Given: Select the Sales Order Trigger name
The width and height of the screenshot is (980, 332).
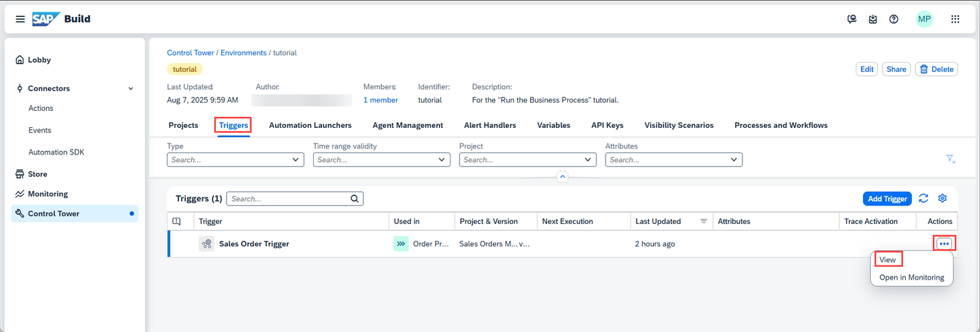Looking at the screenshot, I should [x=254, y=244].
